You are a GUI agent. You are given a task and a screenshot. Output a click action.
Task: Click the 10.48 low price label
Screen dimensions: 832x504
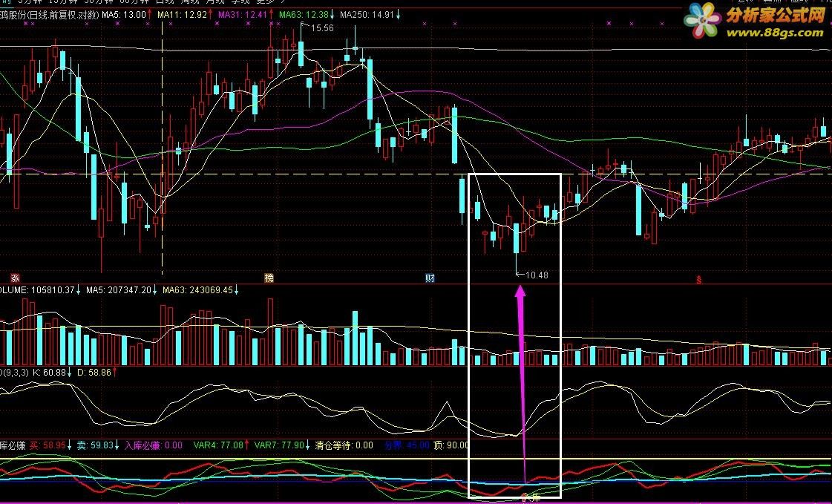click(x=537, y=275)
